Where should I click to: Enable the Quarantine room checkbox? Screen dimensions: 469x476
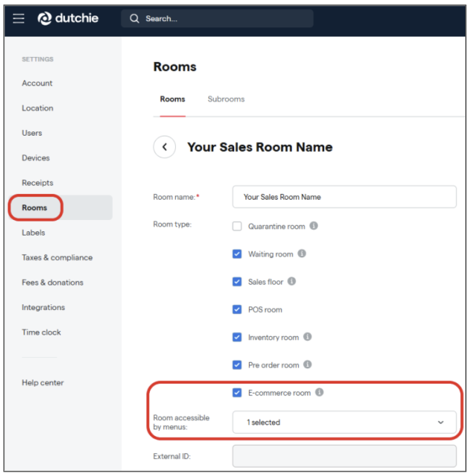coord(237,226)
